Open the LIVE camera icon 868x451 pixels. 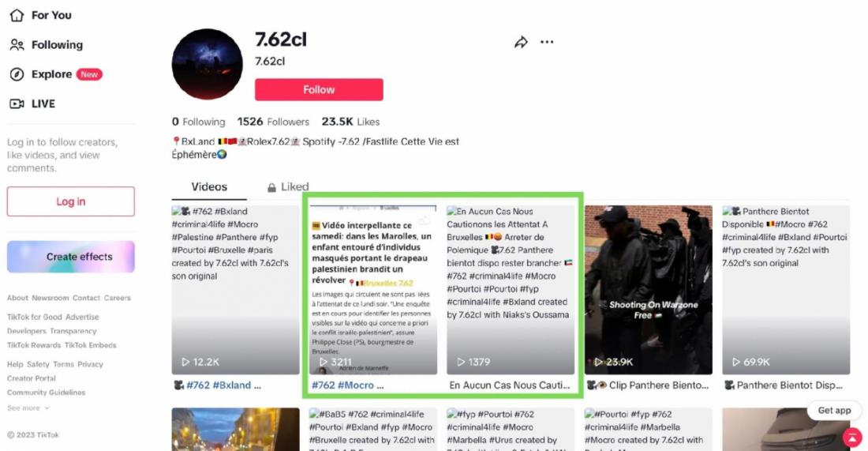[x=17, y=103]
